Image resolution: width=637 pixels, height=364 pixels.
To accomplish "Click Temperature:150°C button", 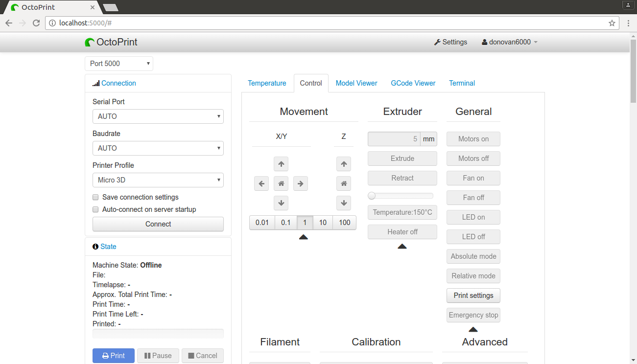I will [402, 212].
